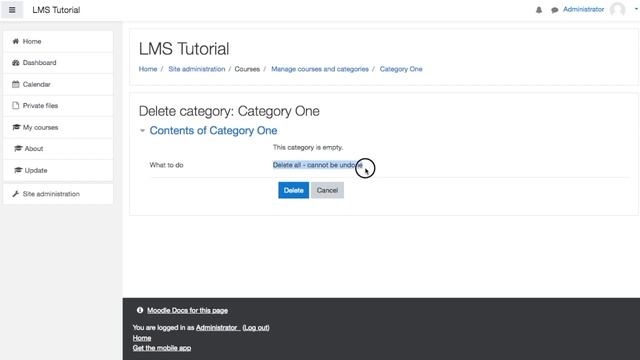Open the user menu dropdown arrow

tap(636, 9)
